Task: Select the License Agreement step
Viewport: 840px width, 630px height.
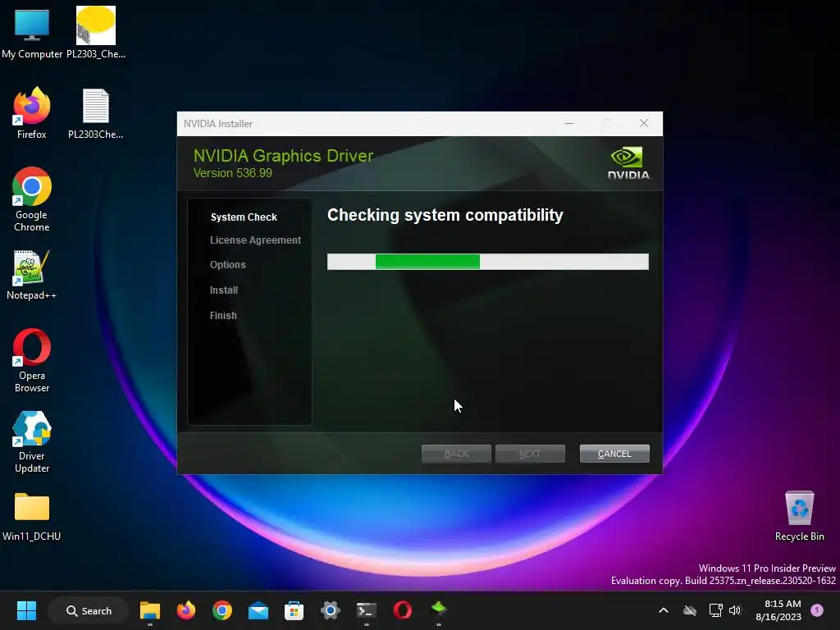Action: [256, 240]
